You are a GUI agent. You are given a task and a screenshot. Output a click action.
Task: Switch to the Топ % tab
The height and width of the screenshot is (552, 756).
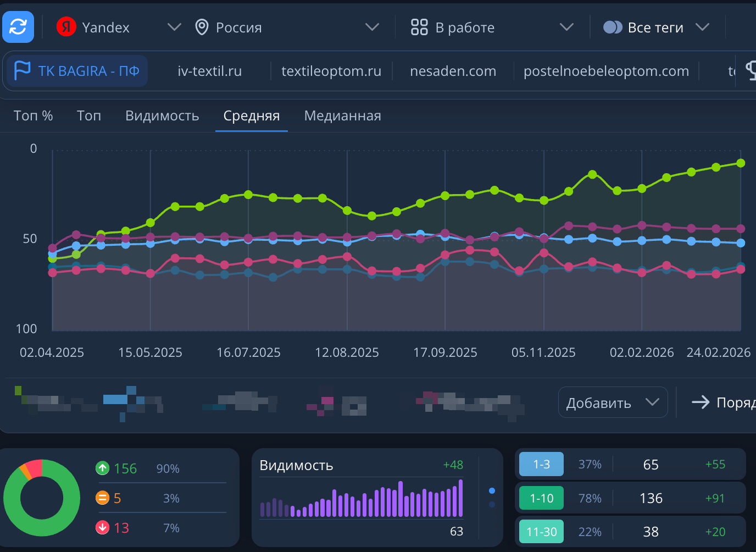32,115
